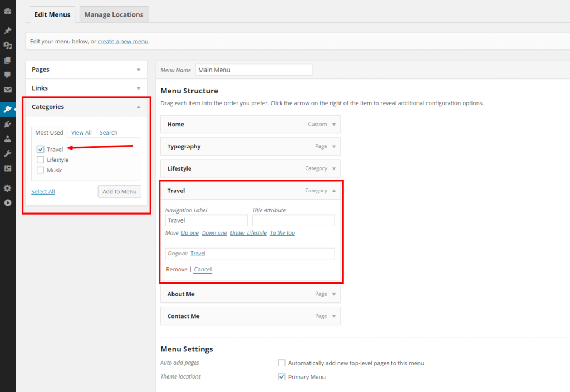Image resolution: width=570 pixels, height=392 pixels.
Task: Uncheck the Travel category checkbox
Action: pos(40,149)
